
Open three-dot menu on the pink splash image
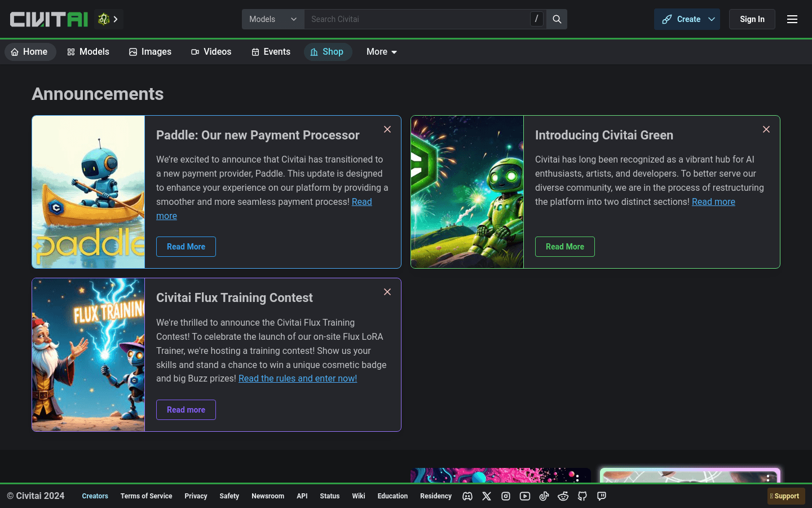point(577,478)
